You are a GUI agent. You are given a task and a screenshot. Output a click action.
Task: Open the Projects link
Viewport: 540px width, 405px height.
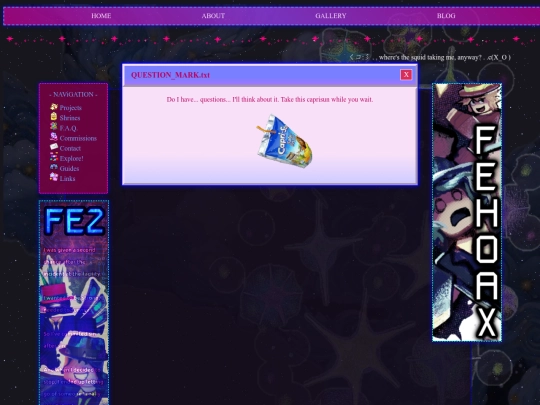[71, 108]
